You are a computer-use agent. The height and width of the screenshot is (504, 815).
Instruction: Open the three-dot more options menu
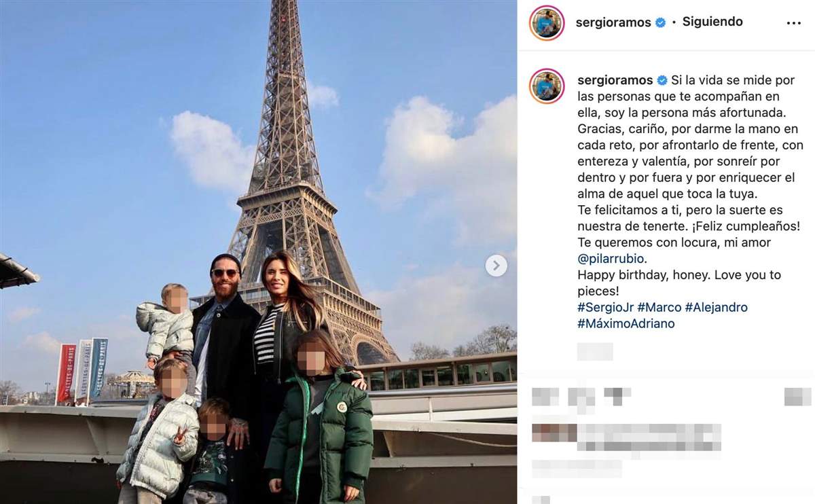[x=793, y=23]
